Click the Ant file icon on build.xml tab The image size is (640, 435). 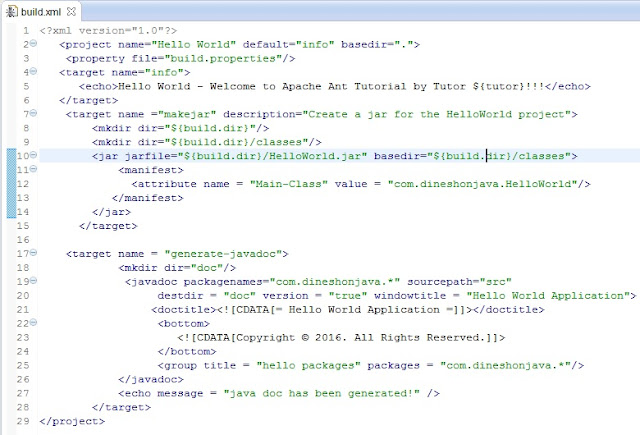tap(11, 11)
